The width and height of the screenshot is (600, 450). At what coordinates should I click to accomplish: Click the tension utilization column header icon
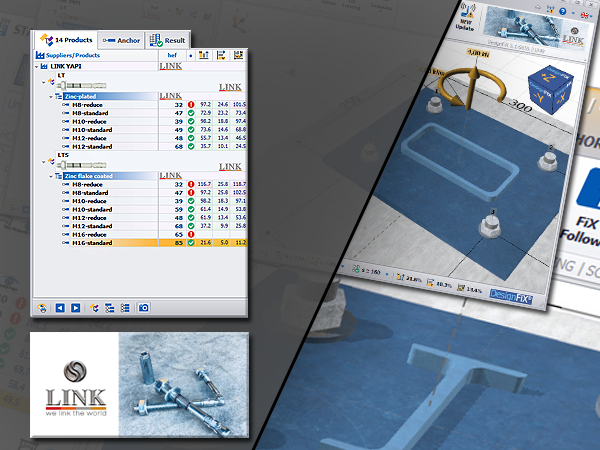tap(204, 55)
